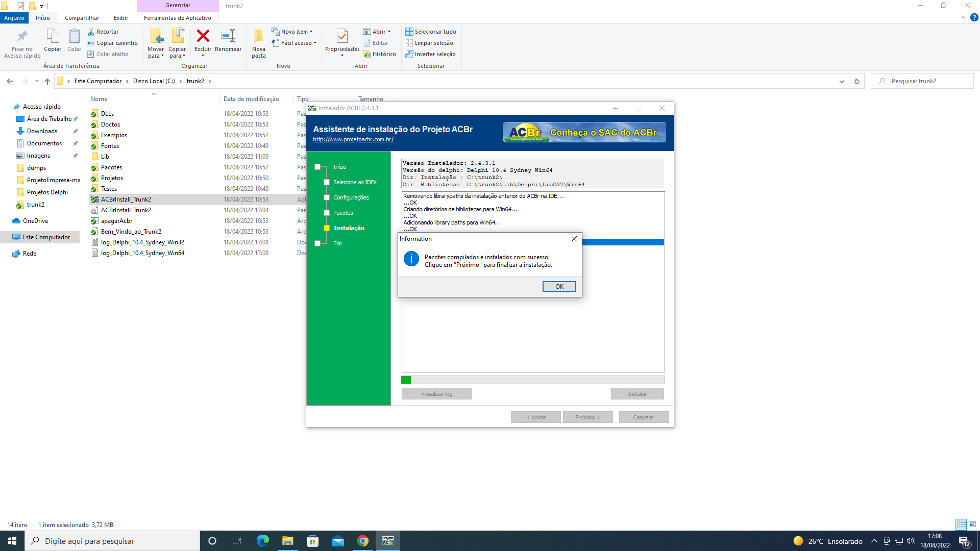Open the ribbon help question mark
The width and height of the screenshot is (980, 551).
[x=974, y=17]
